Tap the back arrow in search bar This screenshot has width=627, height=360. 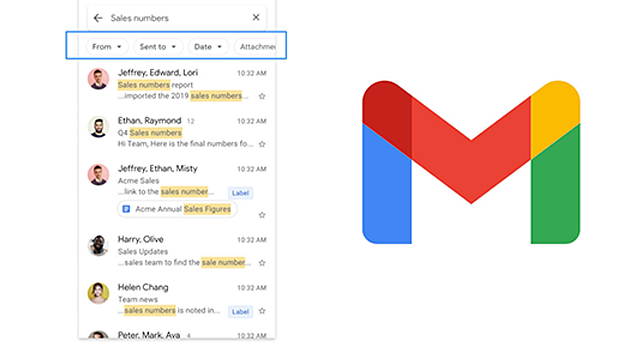pyautogui.click(x=98, y=18)
